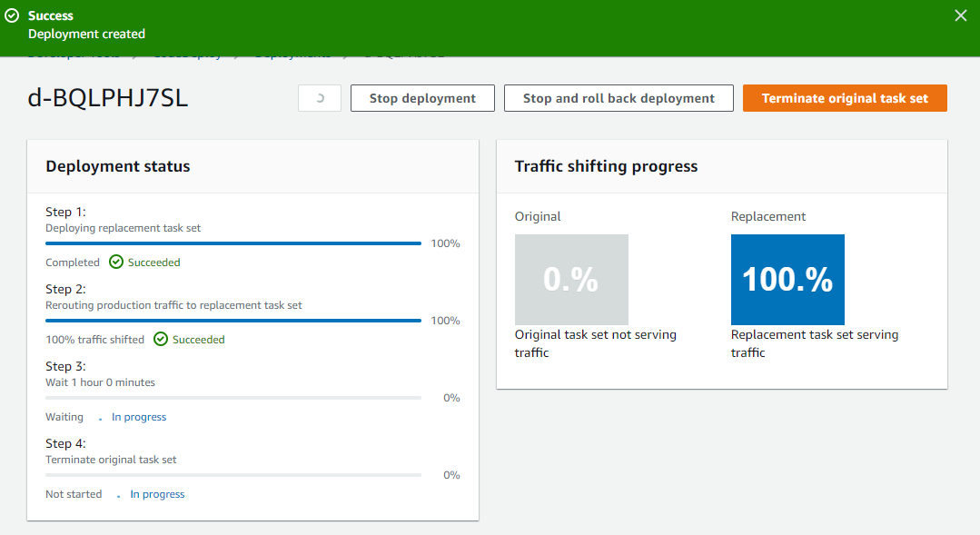Image resolution: width=980 pixels, height=535 pixels.
Task: Click 'Completed' label in Step 1
Action: (x=72, y=263)
